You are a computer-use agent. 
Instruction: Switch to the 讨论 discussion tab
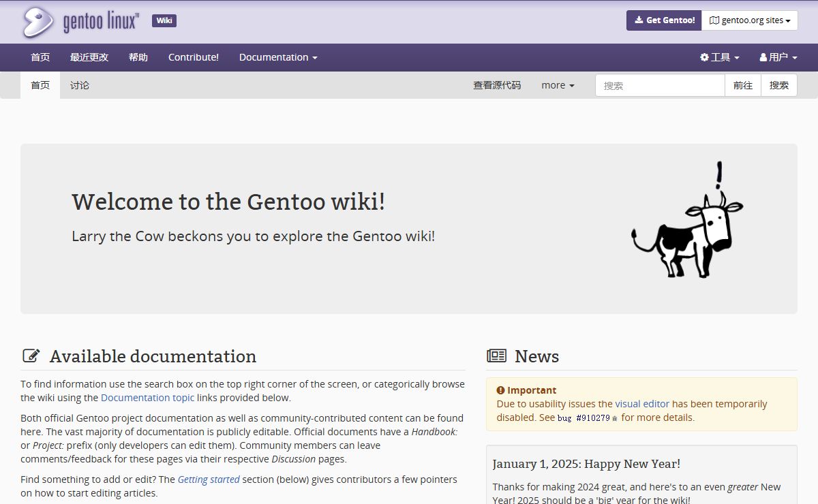(80, 85)
